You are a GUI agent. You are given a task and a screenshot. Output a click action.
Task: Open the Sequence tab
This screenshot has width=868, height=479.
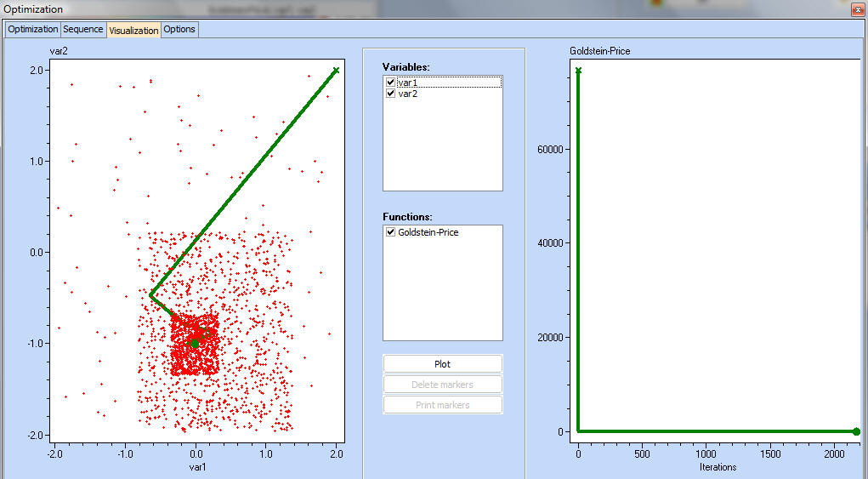click(83, 29)
